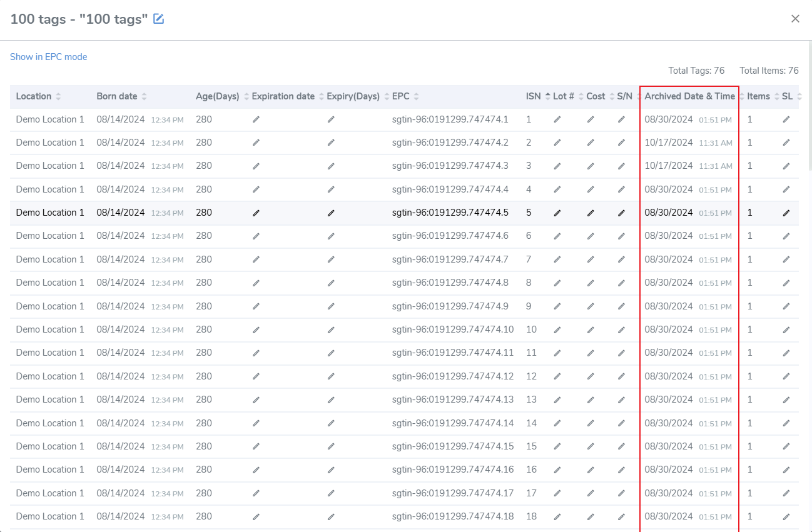
Task: Edit lot number in ISN 14 row
Action: (557, 423)
